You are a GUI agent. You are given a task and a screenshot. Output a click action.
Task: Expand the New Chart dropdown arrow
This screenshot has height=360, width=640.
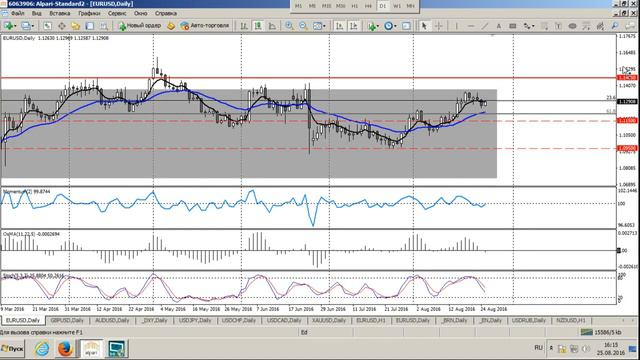pos(15,26)
